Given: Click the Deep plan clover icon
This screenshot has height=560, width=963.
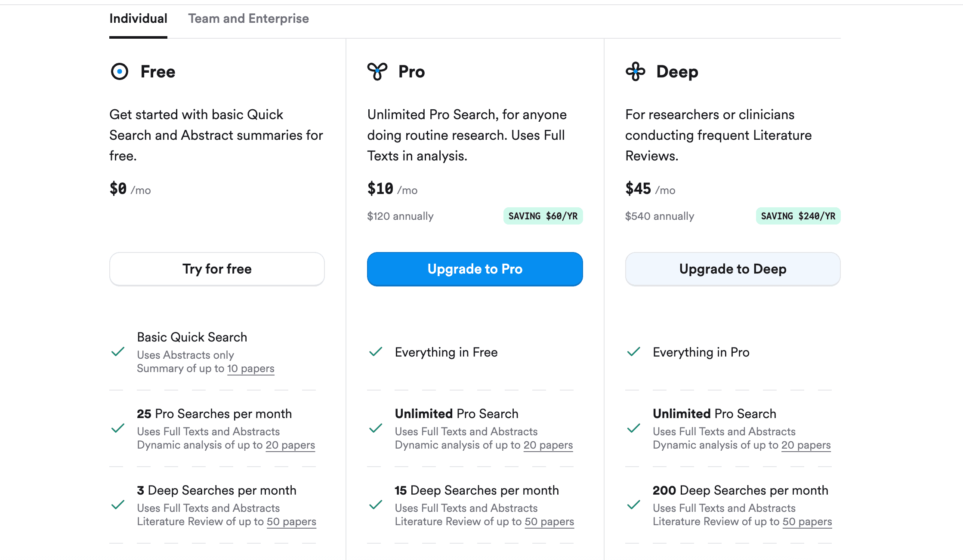Looking at the screenshot, I should [635, 71].
